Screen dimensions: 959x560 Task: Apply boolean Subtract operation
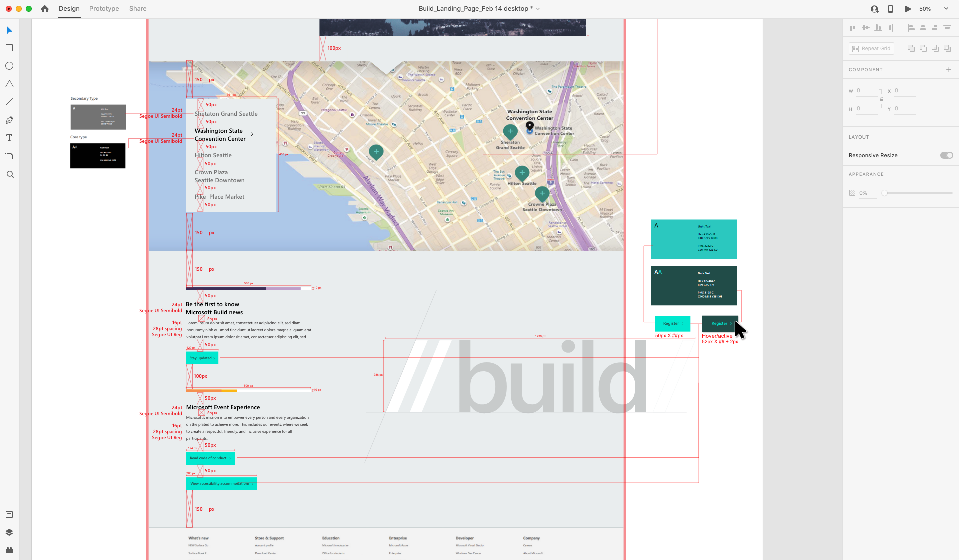(923, 48)
